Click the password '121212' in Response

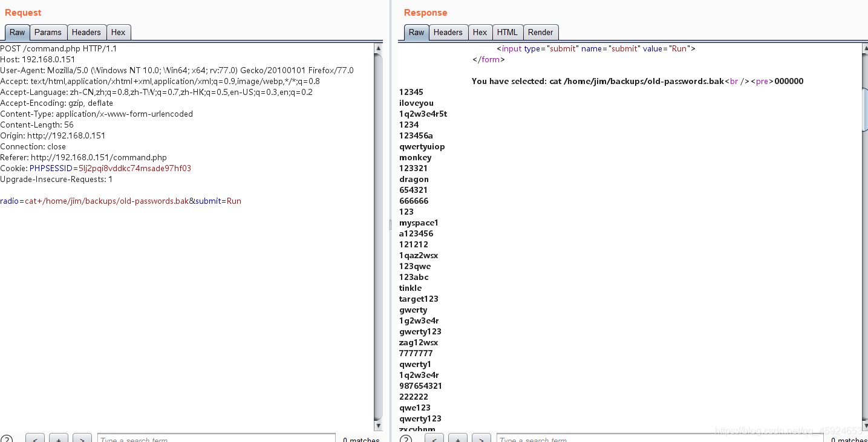(413, 244)
